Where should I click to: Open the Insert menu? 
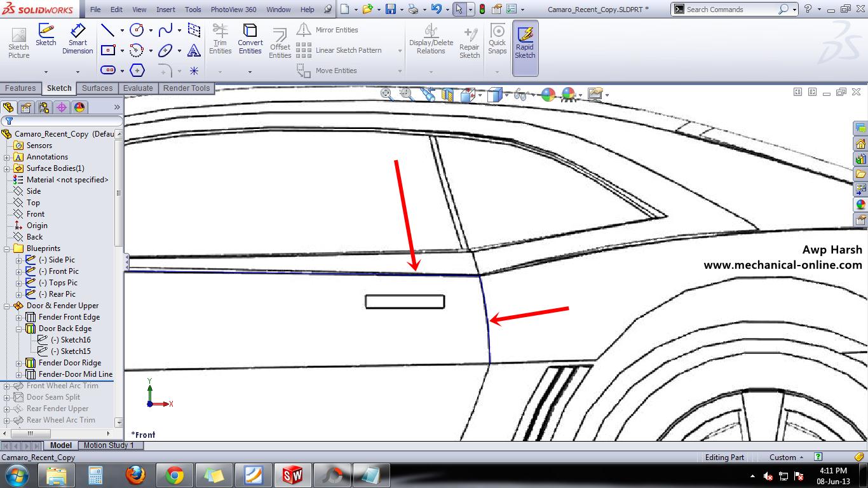pyautogui.click(x=166, y=10)
